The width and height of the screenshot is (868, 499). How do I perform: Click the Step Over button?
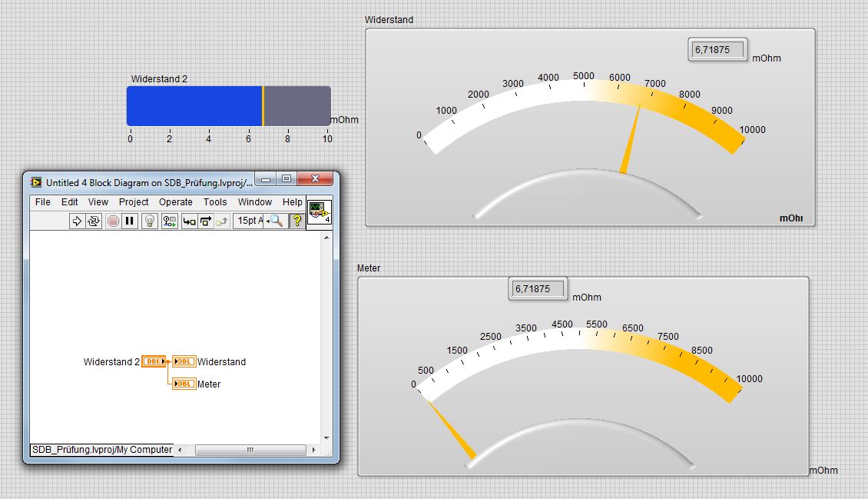point(206,221)
